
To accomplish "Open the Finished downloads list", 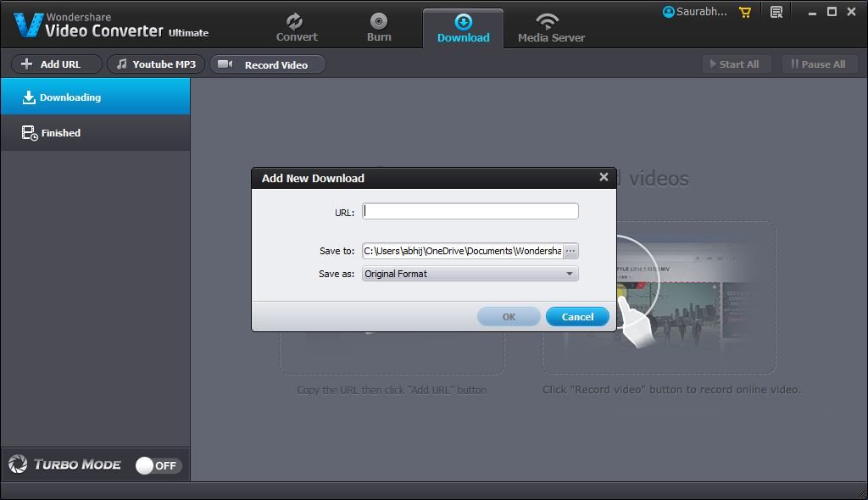I will click(x=95, y=133).
